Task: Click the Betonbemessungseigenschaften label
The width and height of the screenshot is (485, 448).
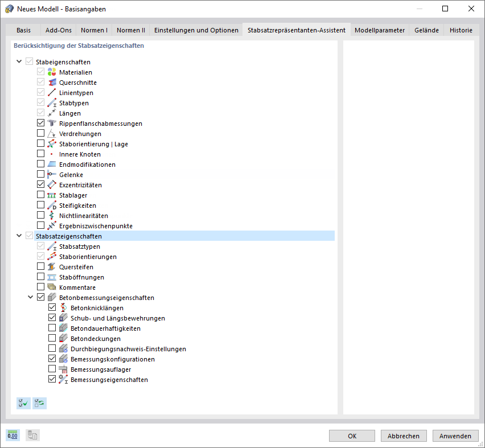Action: coord(106,298)
